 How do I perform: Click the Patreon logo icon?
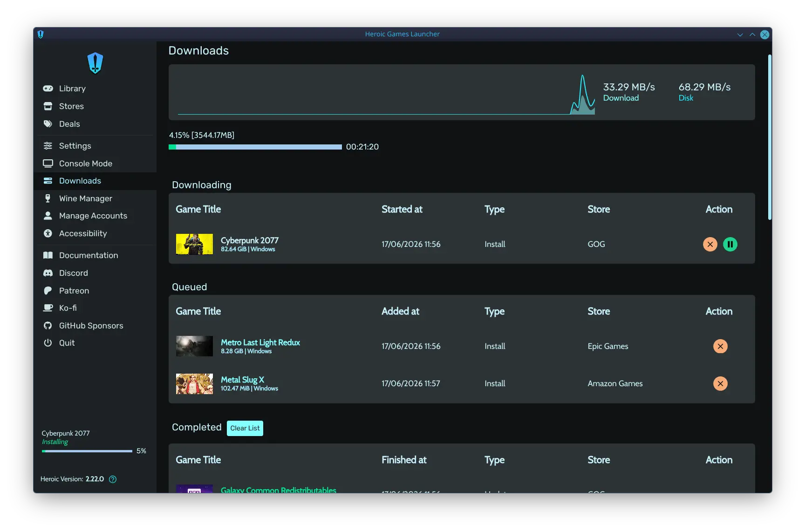click(48, 291)
